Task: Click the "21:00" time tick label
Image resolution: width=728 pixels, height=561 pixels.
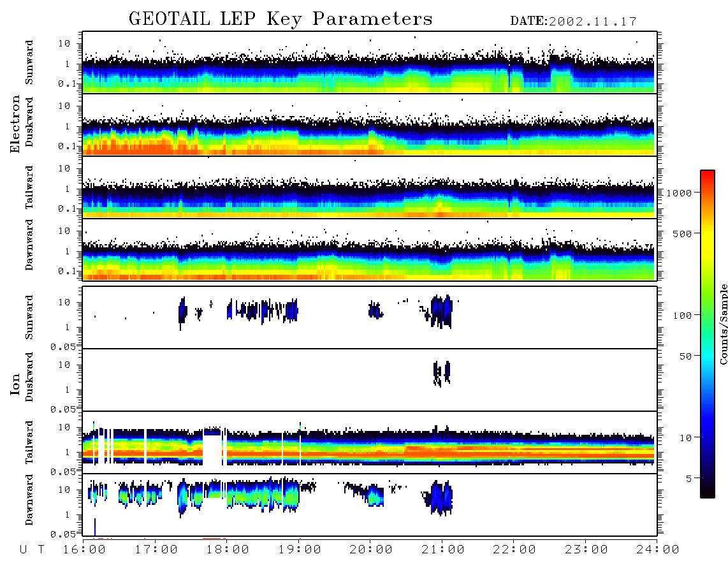Action: tap(444, 550)
